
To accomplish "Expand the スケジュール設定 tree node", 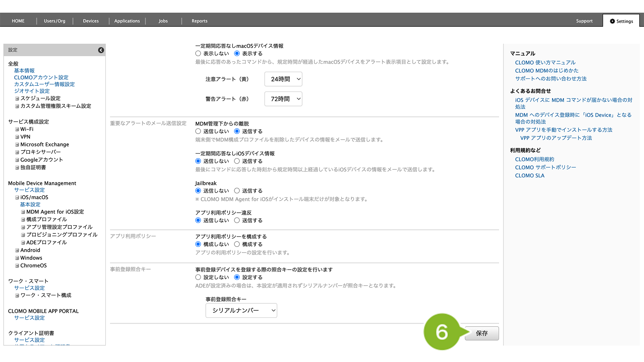I will point(17,98).
